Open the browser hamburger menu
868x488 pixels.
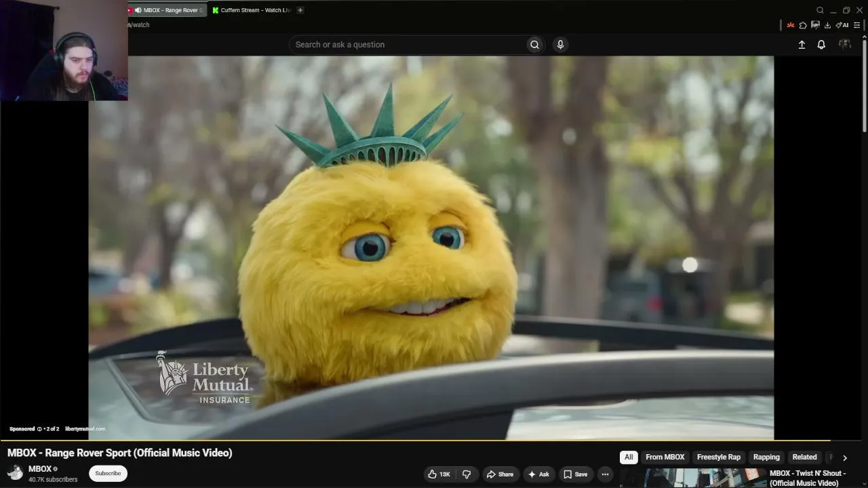(858, 25)
